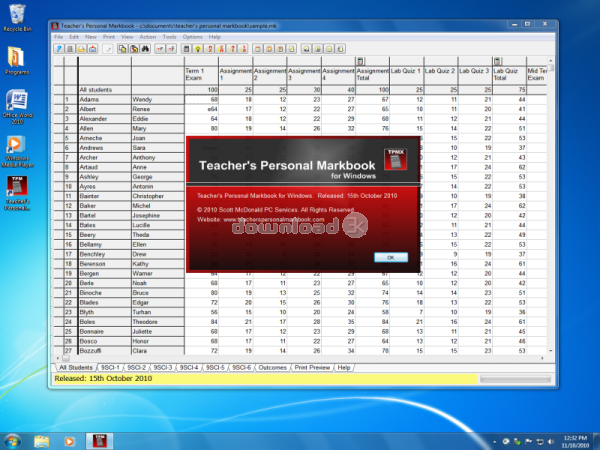Click the vertical scrollbar down arrow
Image resolution: width=600 pixels, height=450 pixels.
tap(551, 351)
